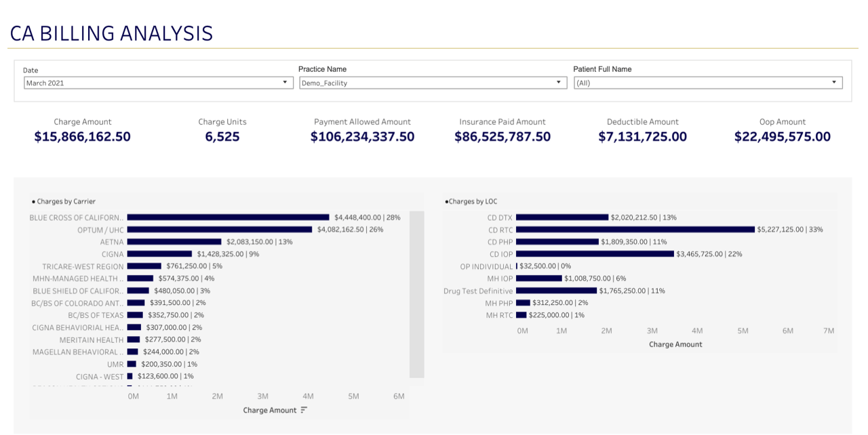The width and height of the screenshot is (868, 435).
Task: Click the Charges by LOC chart title
Action: pyautogui.click(x=473, y=201)
